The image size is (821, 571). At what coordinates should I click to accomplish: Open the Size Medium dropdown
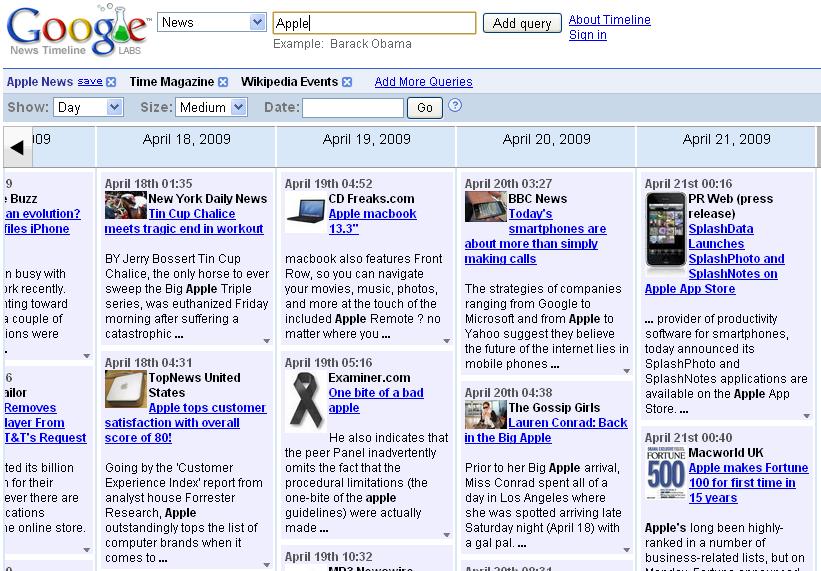211,107
